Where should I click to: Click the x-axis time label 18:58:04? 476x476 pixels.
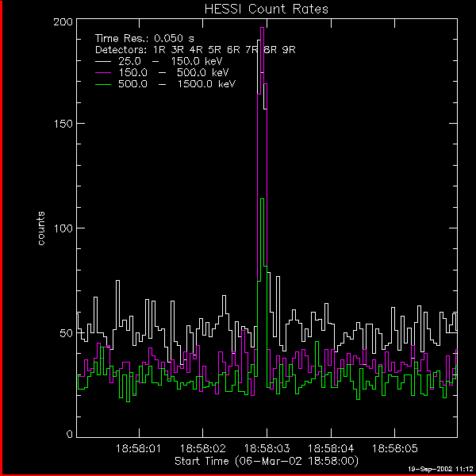pos(331,448)
